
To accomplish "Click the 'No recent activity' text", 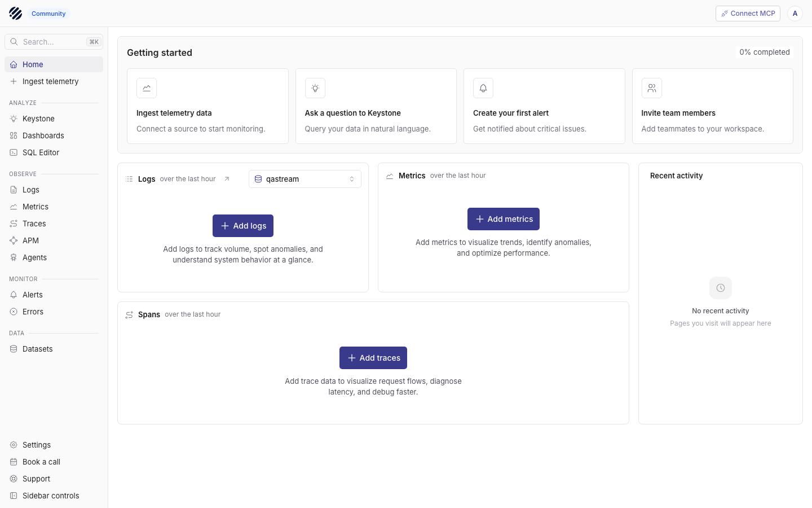I will tap(721, 311).
